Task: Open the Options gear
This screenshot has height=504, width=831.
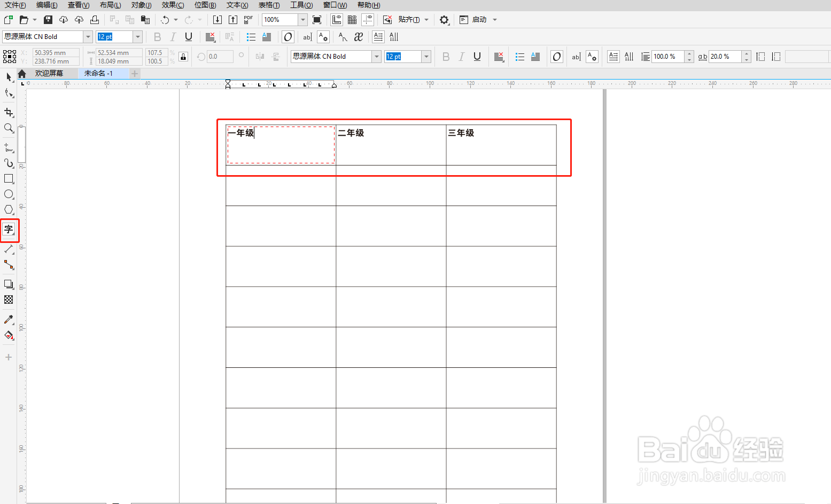Action: (x=444, y=20)
